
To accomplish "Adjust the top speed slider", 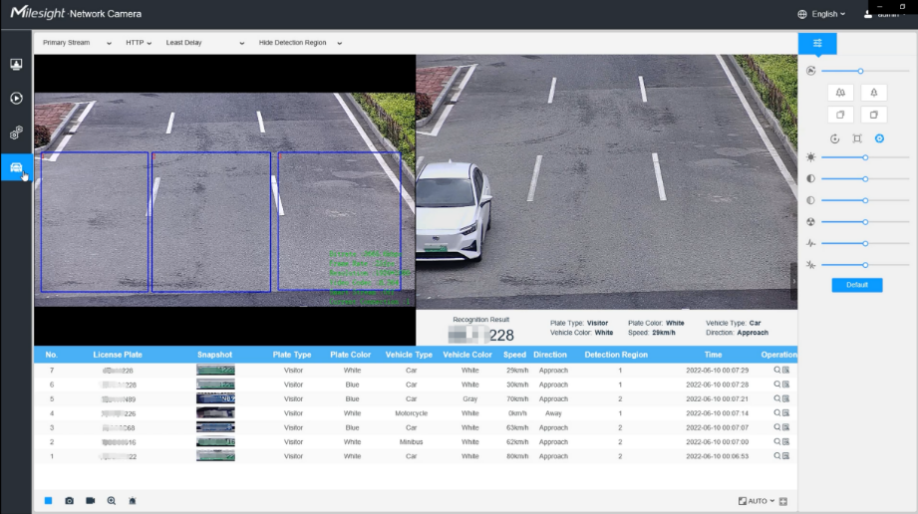I will (x=865, y=71).
